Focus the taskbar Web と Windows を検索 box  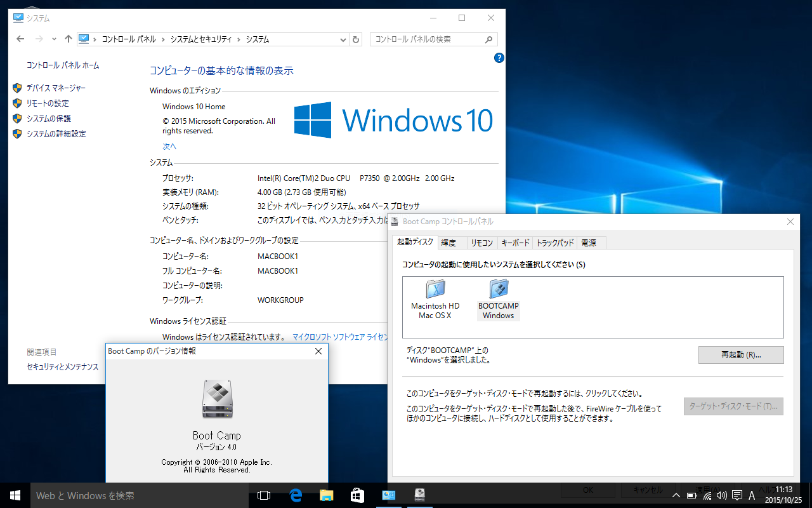pos(139,495)
